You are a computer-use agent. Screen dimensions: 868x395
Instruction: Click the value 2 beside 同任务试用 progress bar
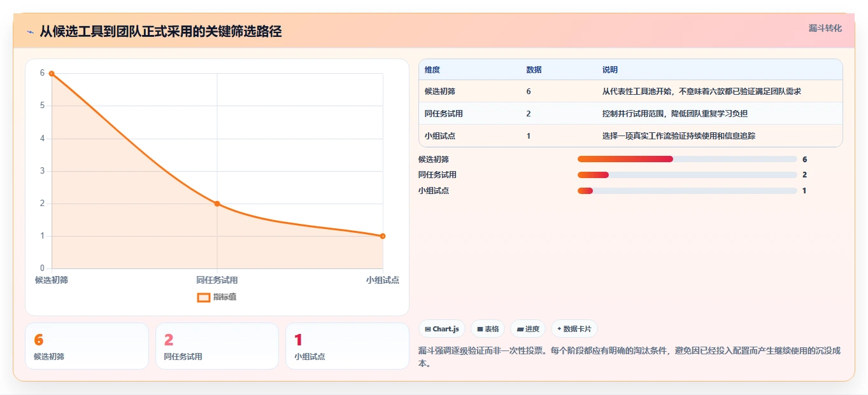[805, 175]
